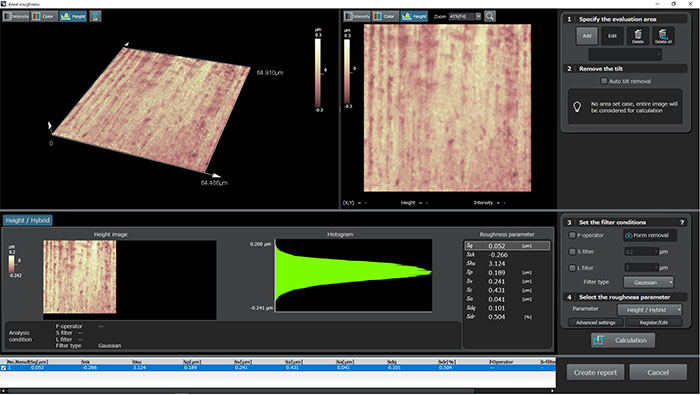Click the filter conditions help question mark
This screenshot has height=395, width=700.
682,222
